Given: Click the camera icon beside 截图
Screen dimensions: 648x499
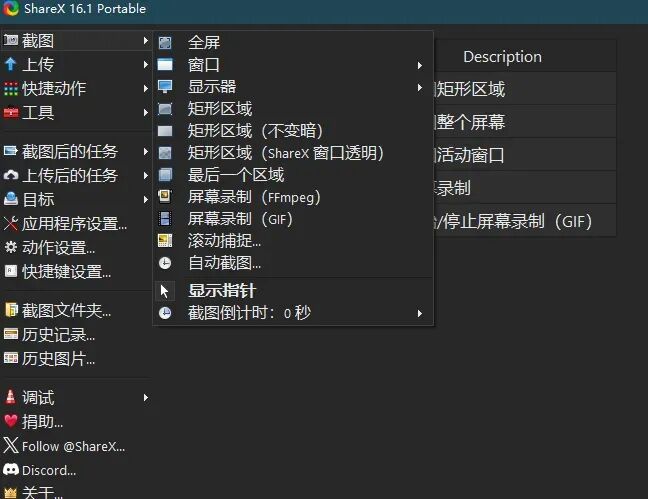Looking at the screenshot, I should 11,40.
